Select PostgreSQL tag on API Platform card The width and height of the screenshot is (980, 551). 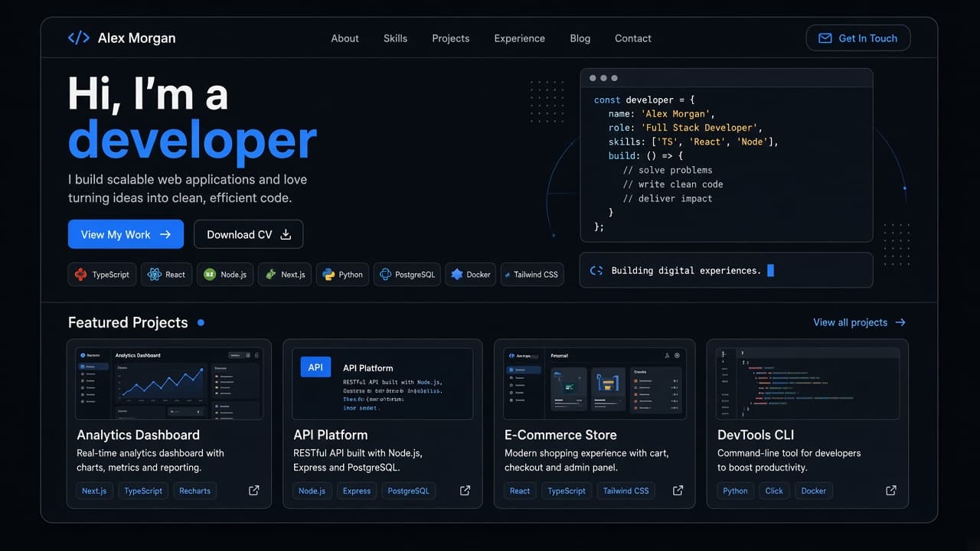tap(409, 491)
